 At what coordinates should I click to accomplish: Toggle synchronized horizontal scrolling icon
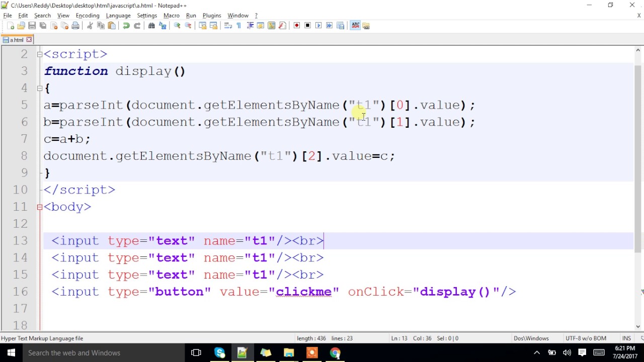213,26
